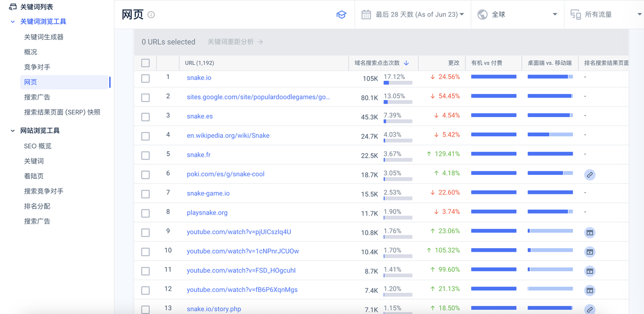Viewport: 644px width, 314px height.
Task: Tick the checkbox for snake.io row
Action: [145, 78]
